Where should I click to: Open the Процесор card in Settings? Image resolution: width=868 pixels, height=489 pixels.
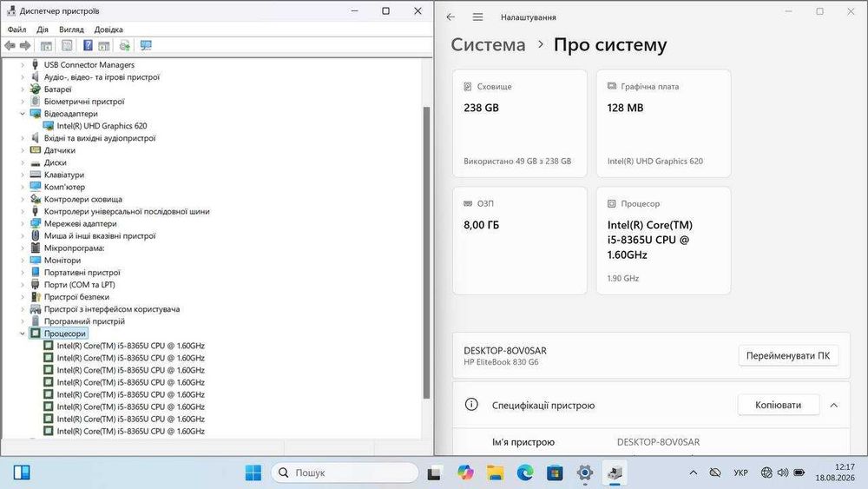point(663,241)
